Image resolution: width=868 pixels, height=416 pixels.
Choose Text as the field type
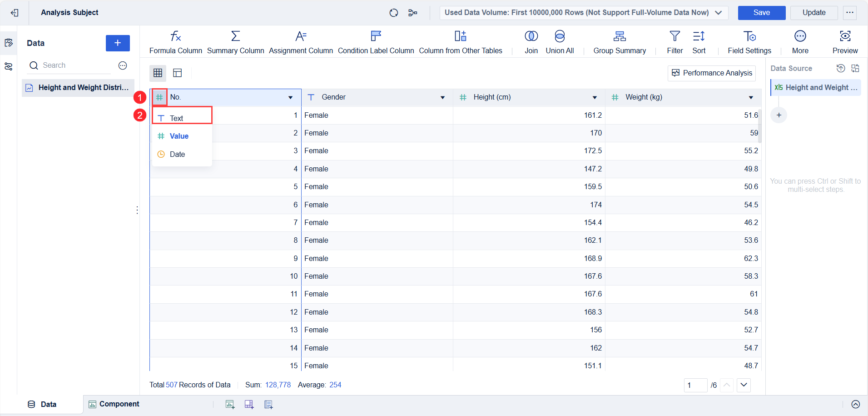click(x=182, y=118)
